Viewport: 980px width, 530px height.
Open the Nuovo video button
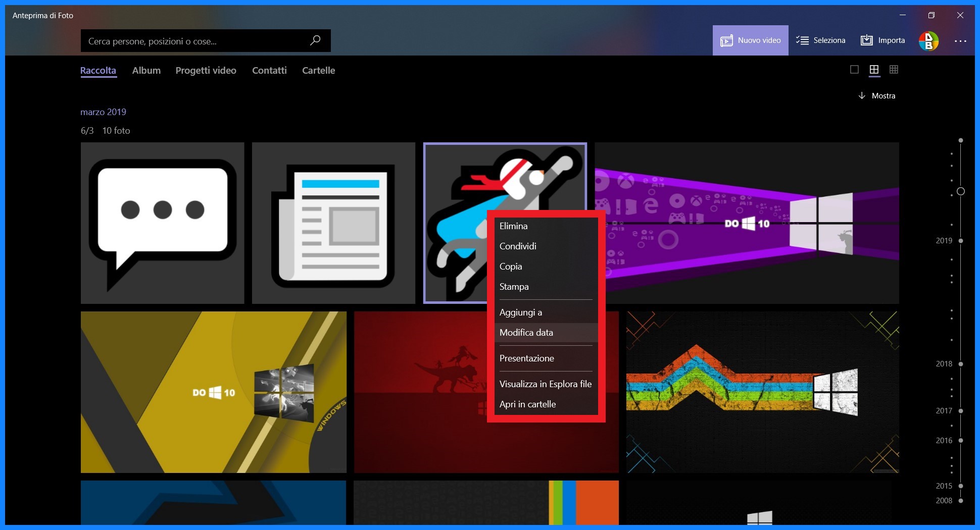coord(750,40)
